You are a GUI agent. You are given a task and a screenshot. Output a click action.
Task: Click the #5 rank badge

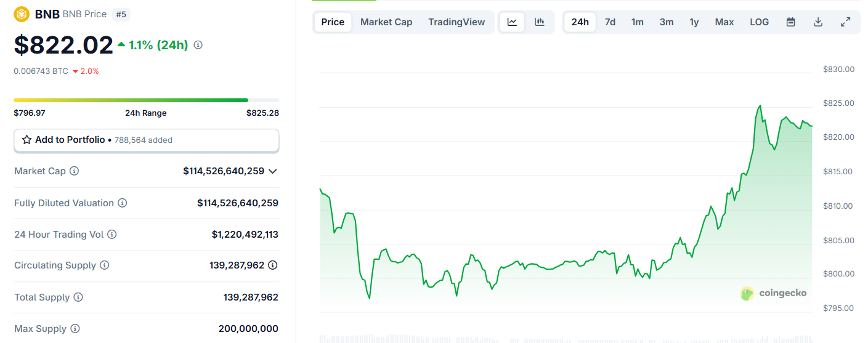pyautogui.click(x=121, y=14)
